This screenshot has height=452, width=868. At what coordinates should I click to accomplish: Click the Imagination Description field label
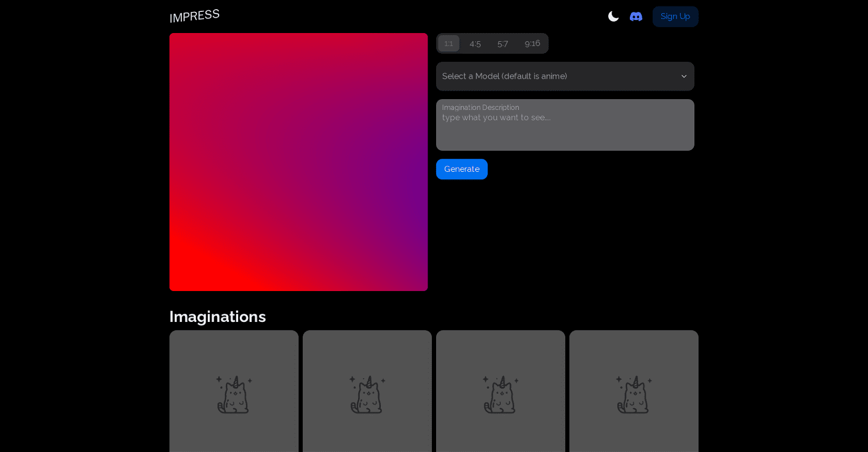pyautogui.click(x=481, y=107)
